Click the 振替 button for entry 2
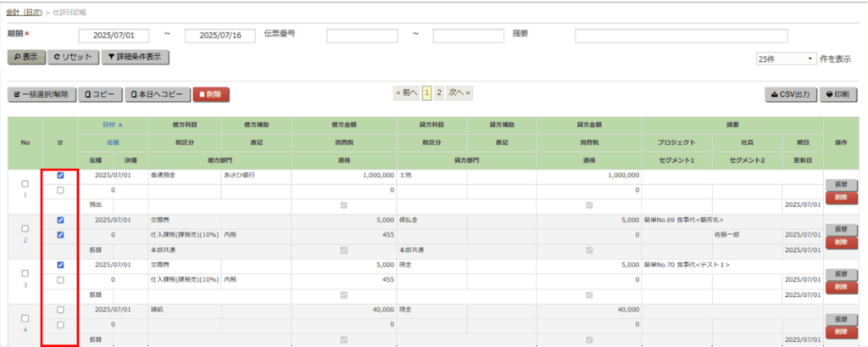The height and width of the screenshot is (347, 868). 842,229
